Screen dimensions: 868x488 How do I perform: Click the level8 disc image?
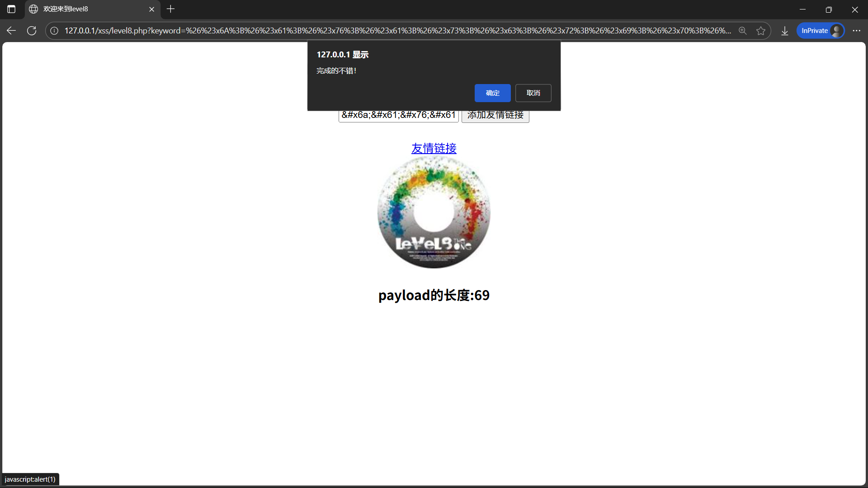434,212
